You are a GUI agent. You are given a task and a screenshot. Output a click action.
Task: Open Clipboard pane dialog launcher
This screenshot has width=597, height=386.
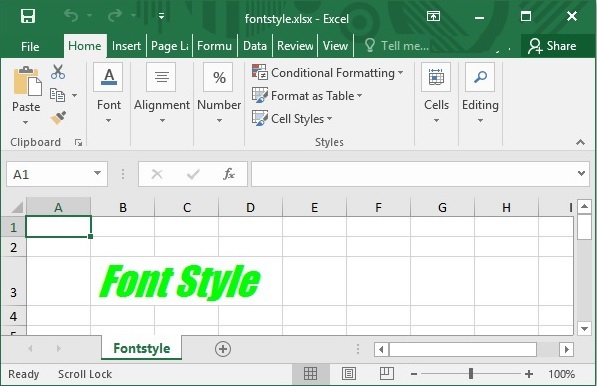pos(78,142)
